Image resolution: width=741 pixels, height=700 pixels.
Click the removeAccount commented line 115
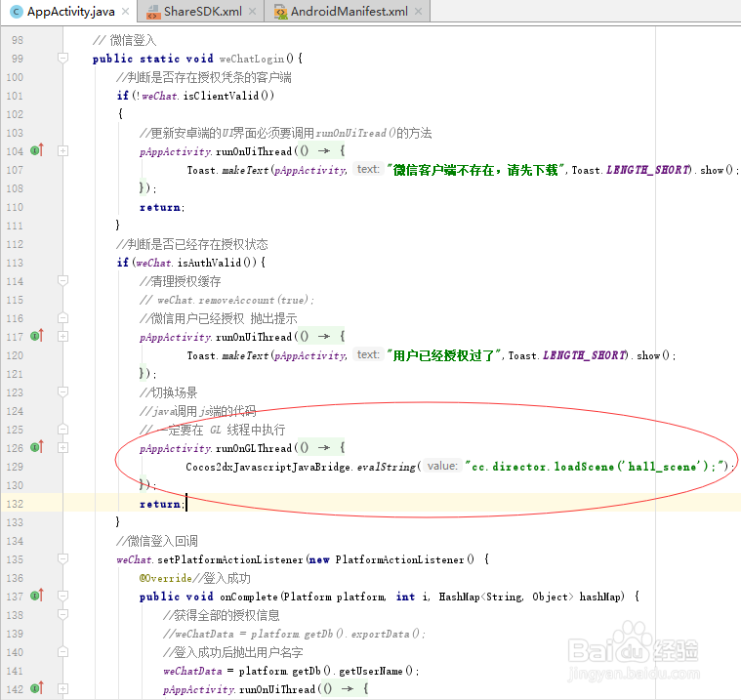coord(226,300)
